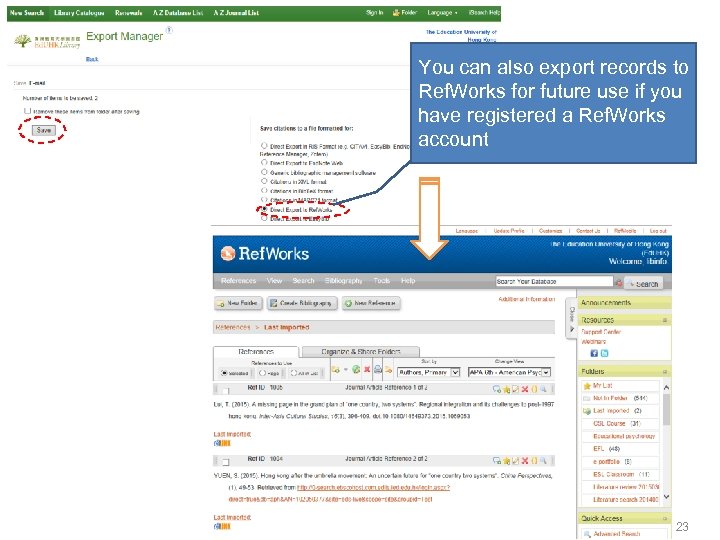The width and height of the screenshot is (720, 540).
Task: Open A-Z Journal List
Action: coord(236,13)
